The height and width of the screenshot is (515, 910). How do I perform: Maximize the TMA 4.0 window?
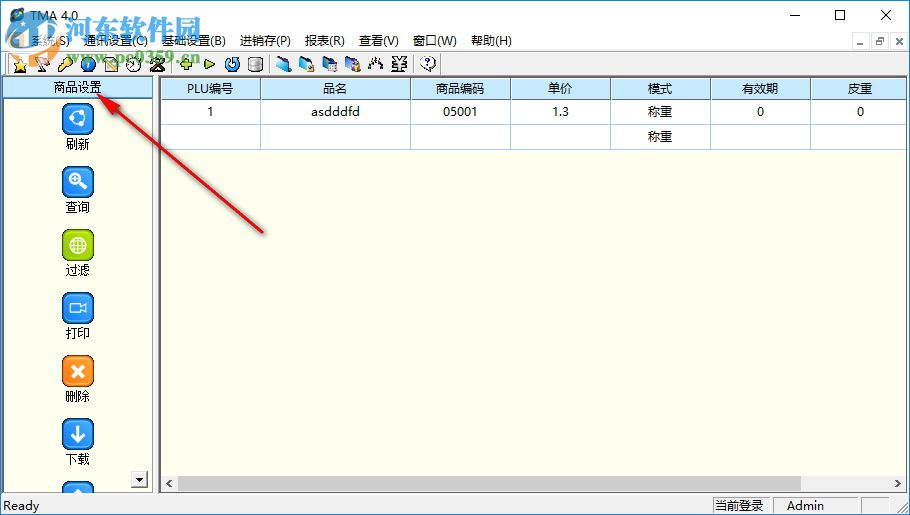tap(840, 16)
